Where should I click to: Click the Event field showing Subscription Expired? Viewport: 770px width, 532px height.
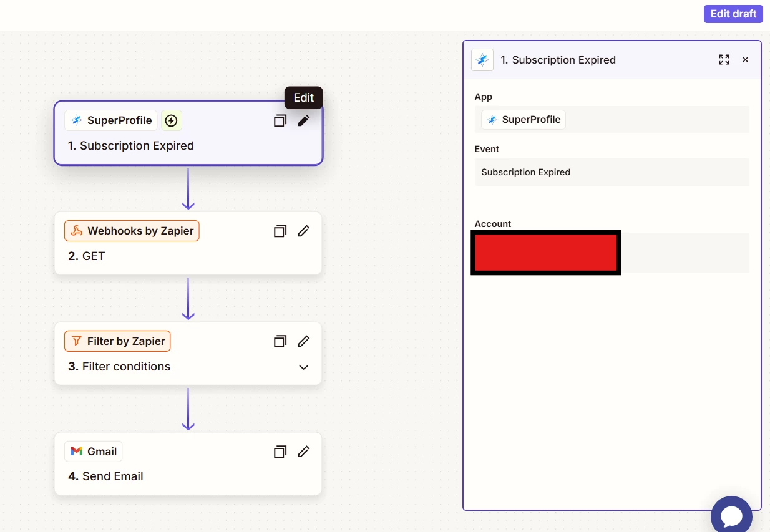(x=612, y=172)
